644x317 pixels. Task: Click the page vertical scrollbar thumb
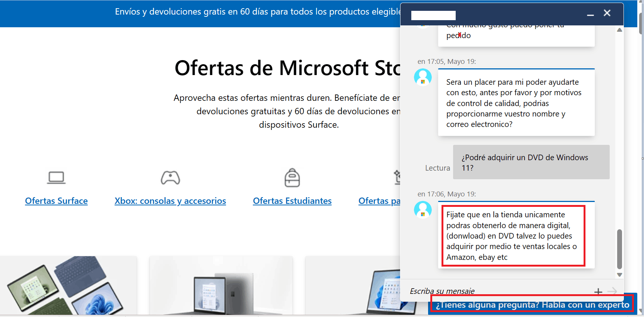641,24
